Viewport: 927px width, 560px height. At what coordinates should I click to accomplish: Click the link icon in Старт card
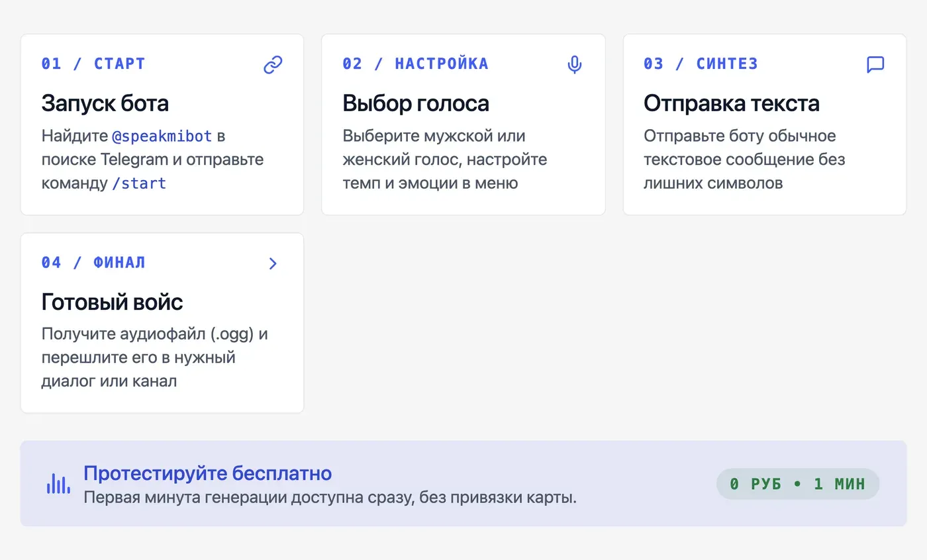click(273, 65)
